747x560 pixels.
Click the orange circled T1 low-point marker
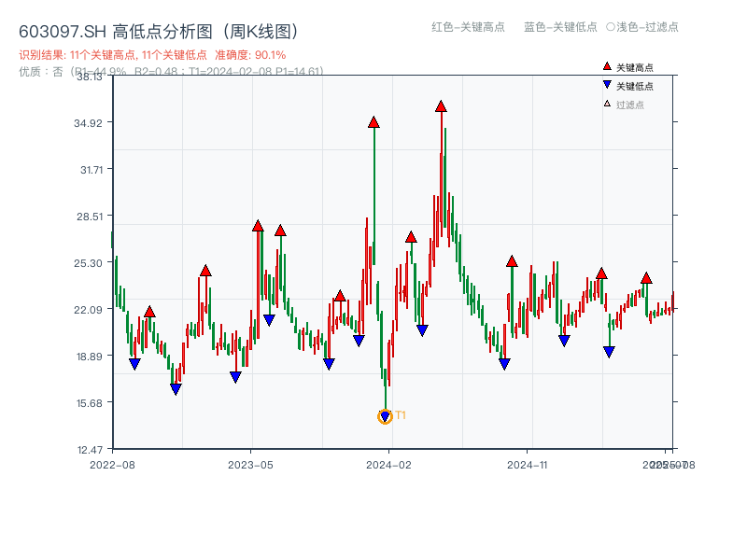click(x=385, y=416)
